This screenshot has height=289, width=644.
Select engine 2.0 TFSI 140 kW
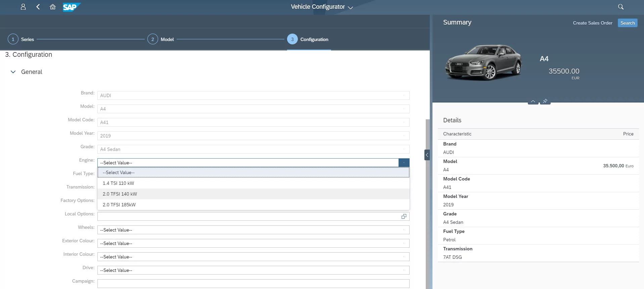[254, 194]
